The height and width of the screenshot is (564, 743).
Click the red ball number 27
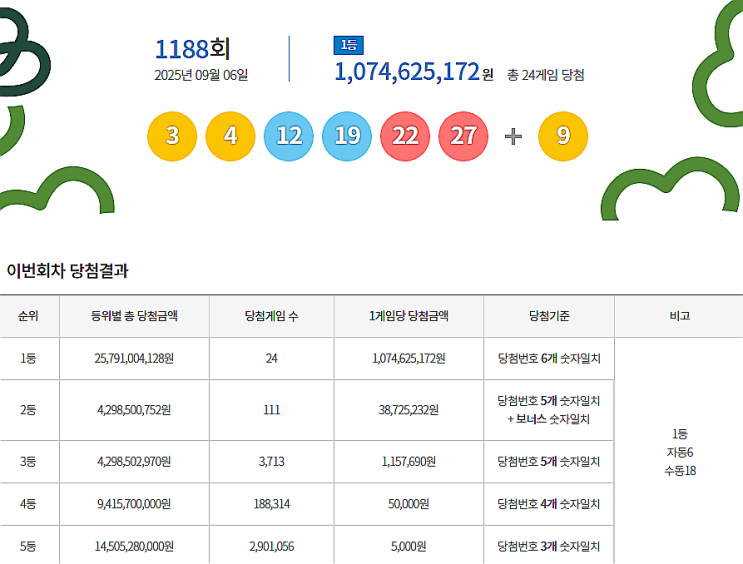pyautogui.click(x=463, y=136)
